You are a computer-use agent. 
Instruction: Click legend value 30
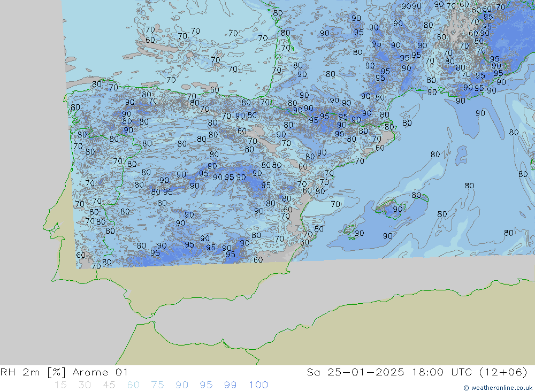[85, 385]
